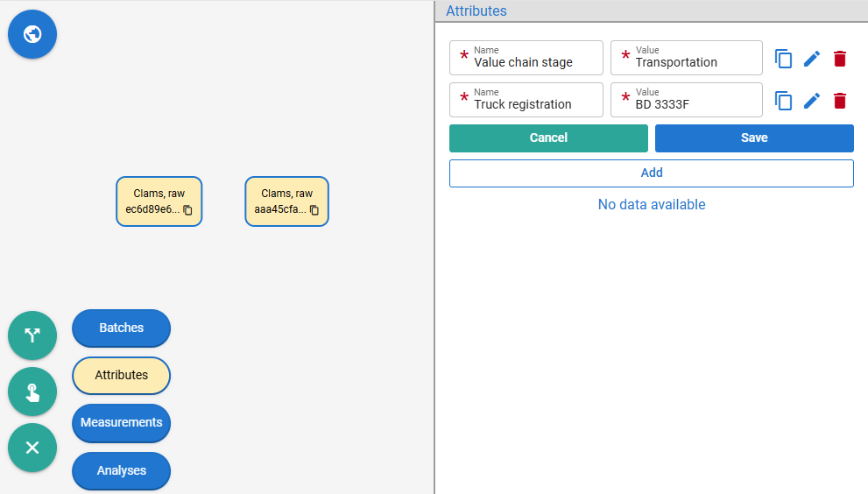Click the globe map button

[x=32, y=34]
